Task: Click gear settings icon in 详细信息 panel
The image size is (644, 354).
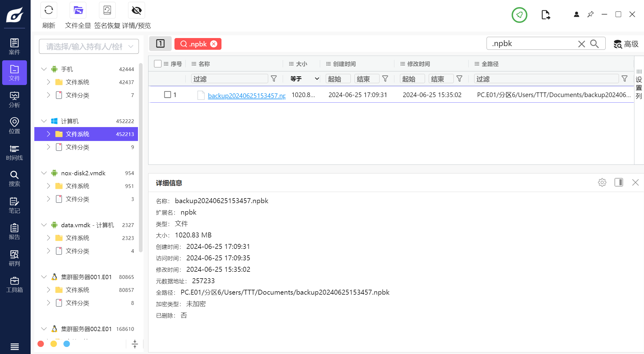Action: (602, 182)
